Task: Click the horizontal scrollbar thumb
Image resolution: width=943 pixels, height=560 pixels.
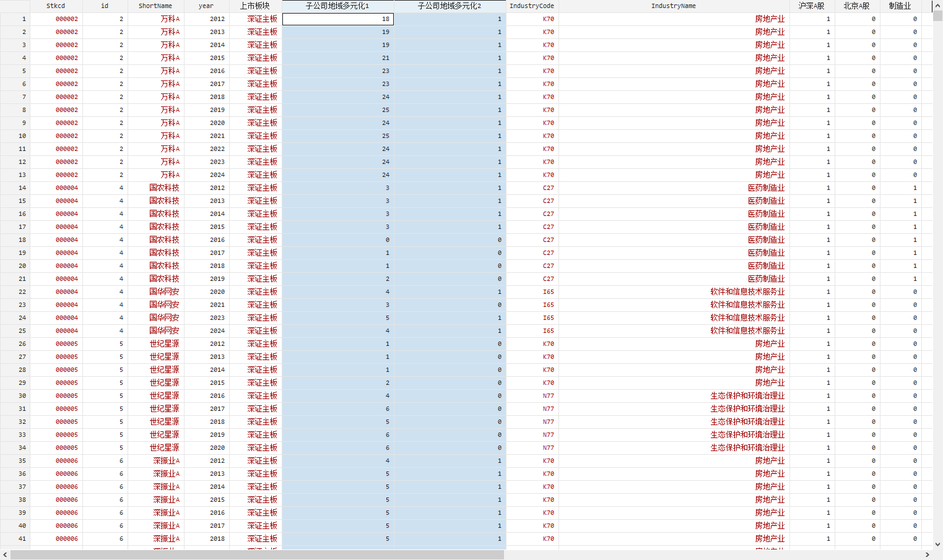Action: tap(257, 555)
